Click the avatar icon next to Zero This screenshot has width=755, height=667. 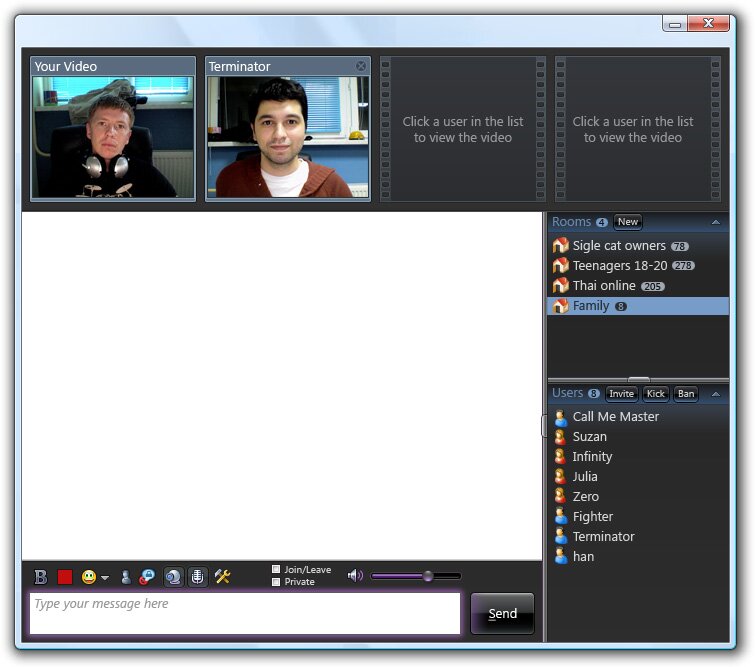(560, 497)
